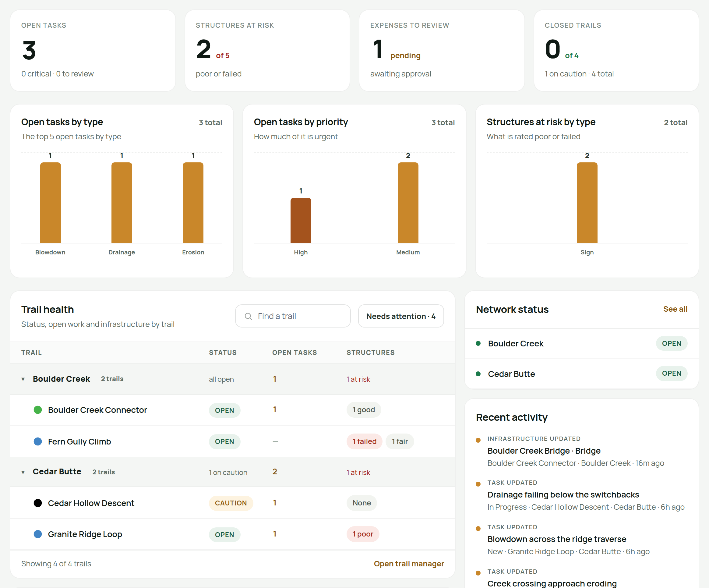Click the 1 failed structures pill
Viewport: 709px width, 588px height.
[x=364, y=441]
